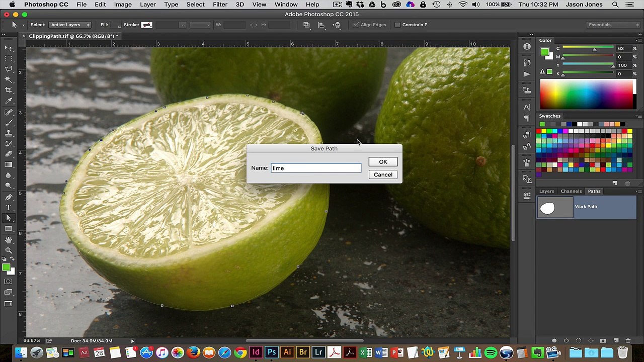The height and width of the screenshot is (362, 644).
Task: Open the Paragraph panel icon
Action: click(x=527, y=118)
